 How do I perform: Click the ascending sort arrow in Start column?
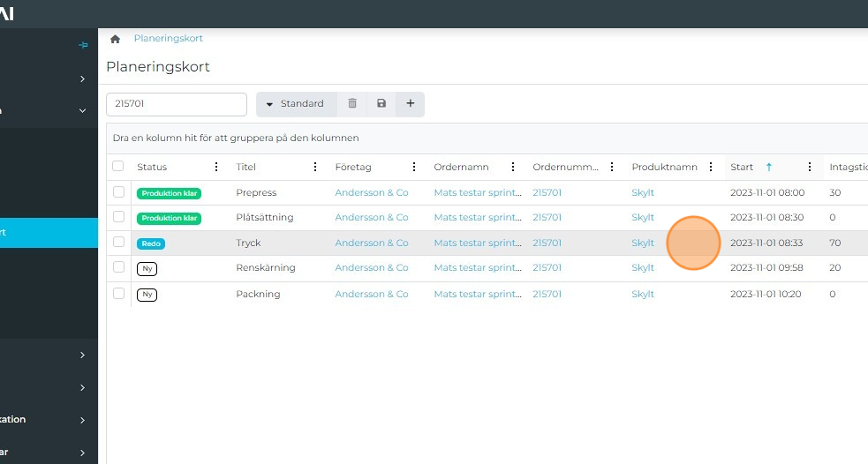pyautogui.click(x=768, y=167)
